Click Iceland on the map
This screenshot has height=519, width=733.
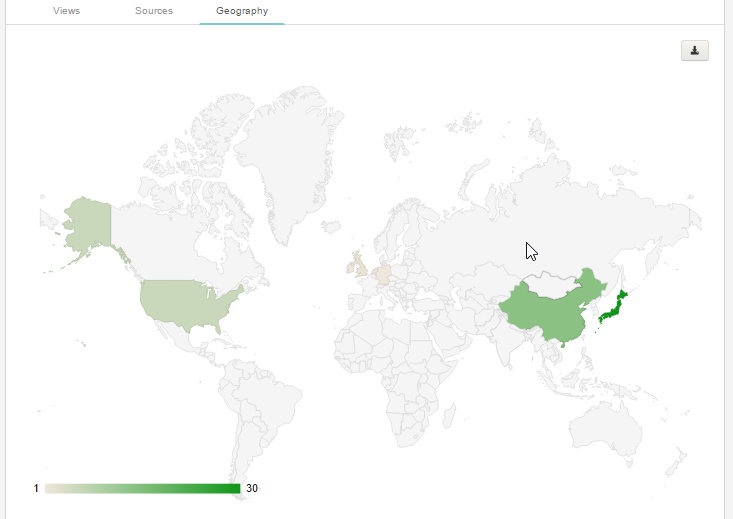tap(331, 227)
